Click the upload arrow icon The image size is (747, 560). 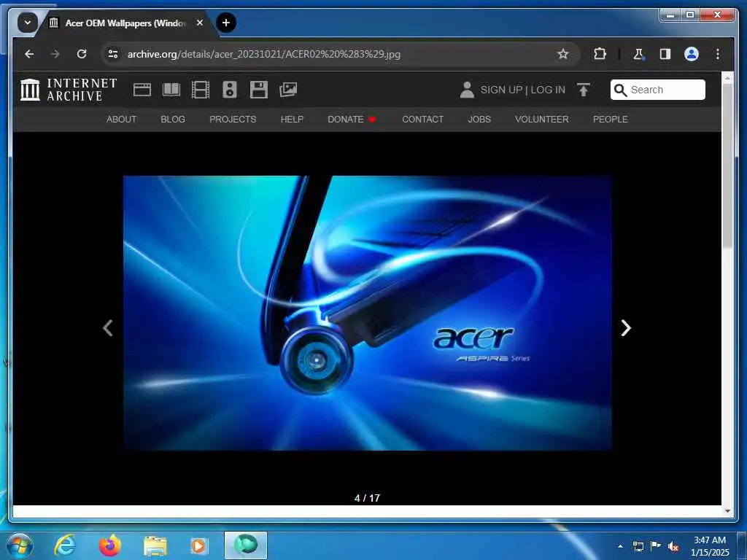click(584, 90)
